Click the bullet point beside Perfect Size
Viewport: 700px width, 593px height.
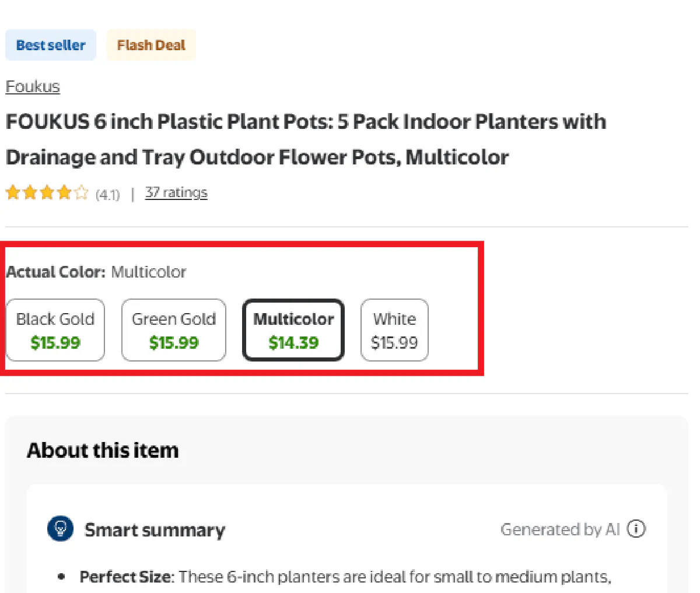[x=61, y=576]
